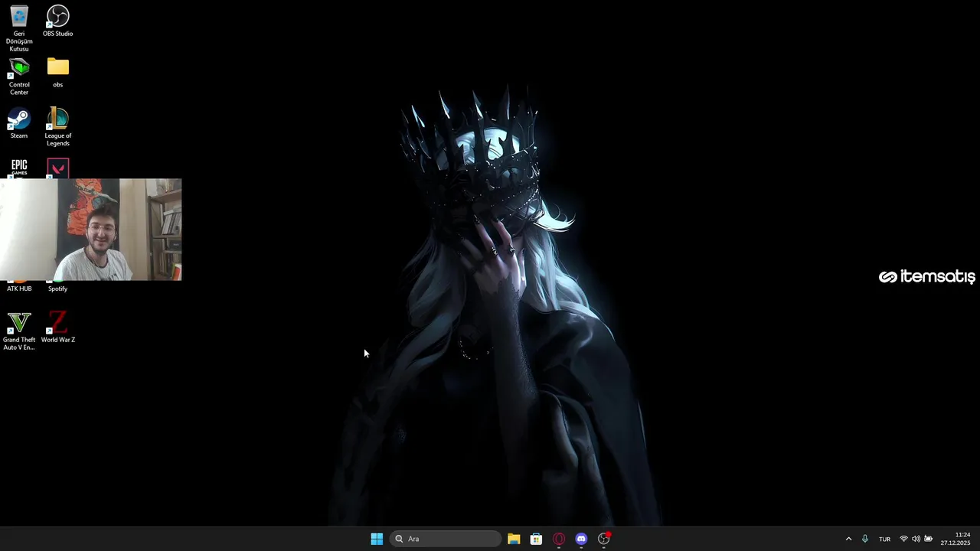Select the Grand Theft Auto V shortcut
This screenshot has width=980, height=551.
tap(19, 331)
